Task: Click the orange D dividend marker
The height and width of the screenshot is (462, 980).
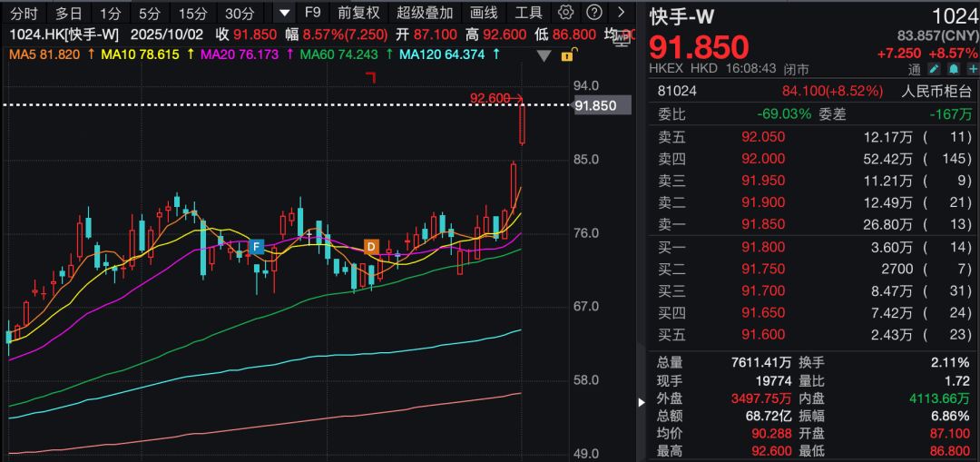Action: (x=370, y=246)
